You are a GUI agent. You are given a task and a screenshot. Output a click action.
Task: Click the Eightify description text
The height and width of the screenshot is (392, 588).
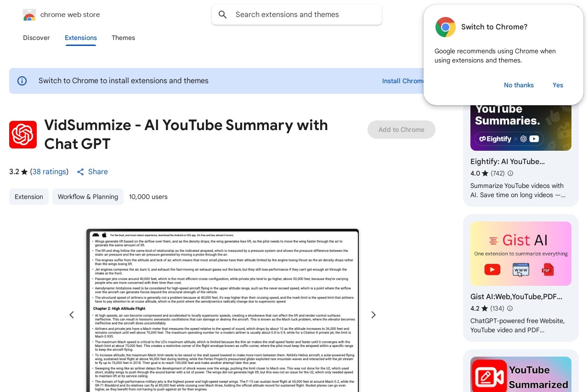[x=518, y=190]
